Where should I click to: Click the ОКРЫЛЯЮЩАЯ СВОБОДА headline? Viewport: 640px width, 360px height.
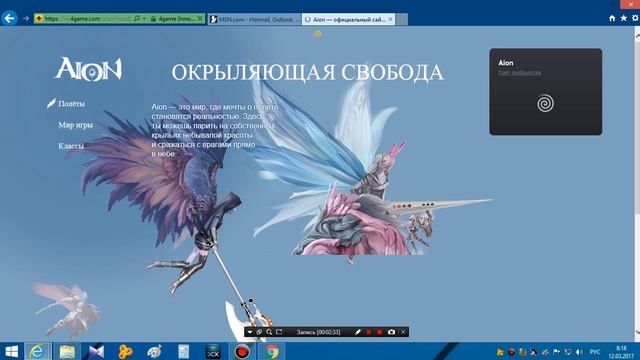click(x=307, y=73)
